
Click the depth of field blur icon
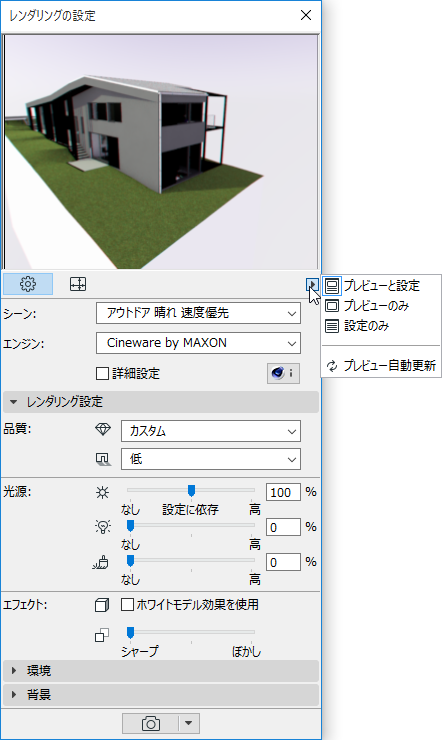click(101, 635)
